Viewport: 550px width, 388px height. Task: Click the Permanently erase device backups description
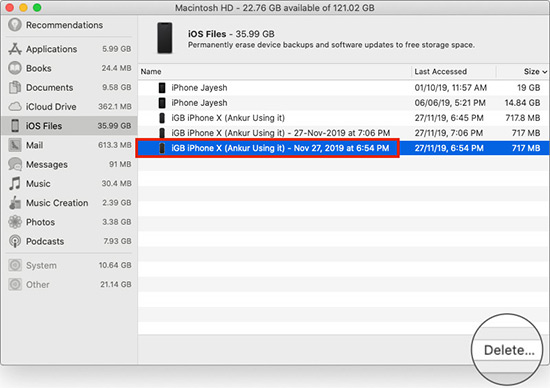tap(331, 45)
